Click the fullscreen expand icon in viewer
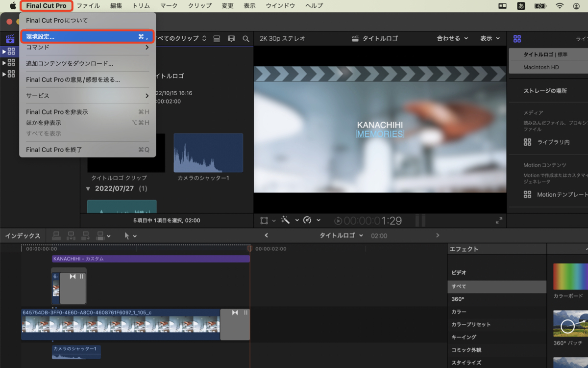 pos(498,220)
